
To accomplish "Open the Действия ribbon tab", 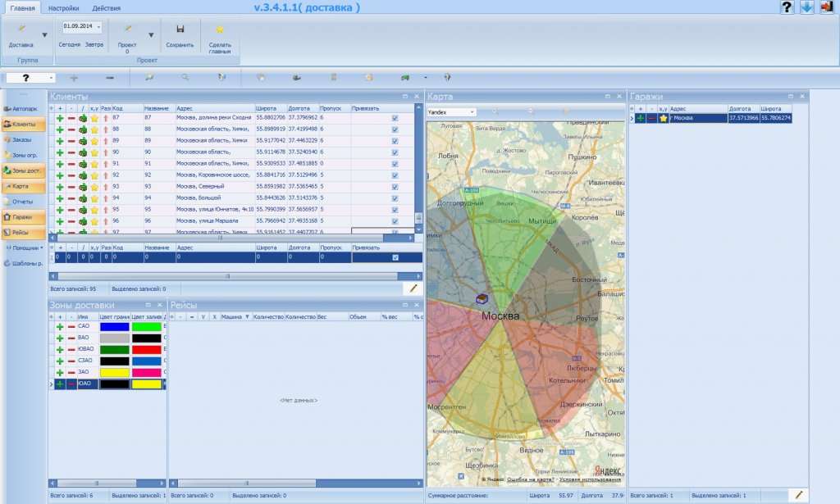I will point(106,8).
